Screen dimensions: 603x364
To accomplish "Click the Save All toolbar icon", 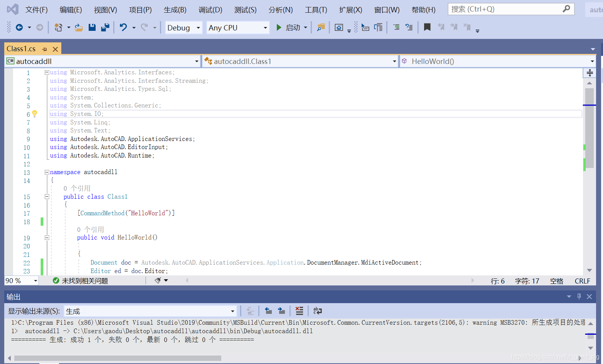I will 105,27.
